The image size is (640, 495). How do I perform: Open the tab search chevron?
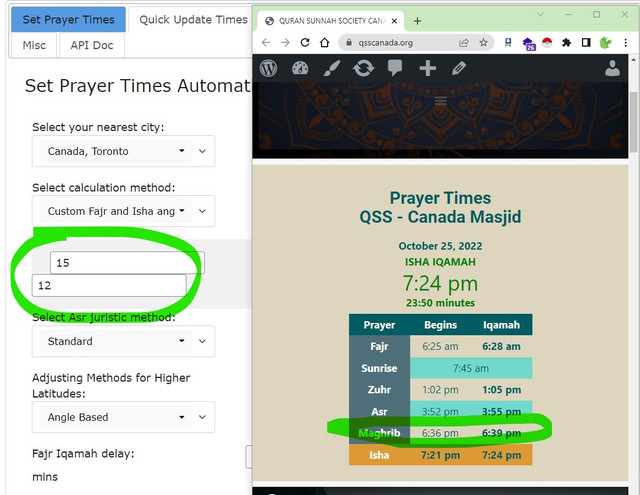pyautogui.click(x=540, y=15)
